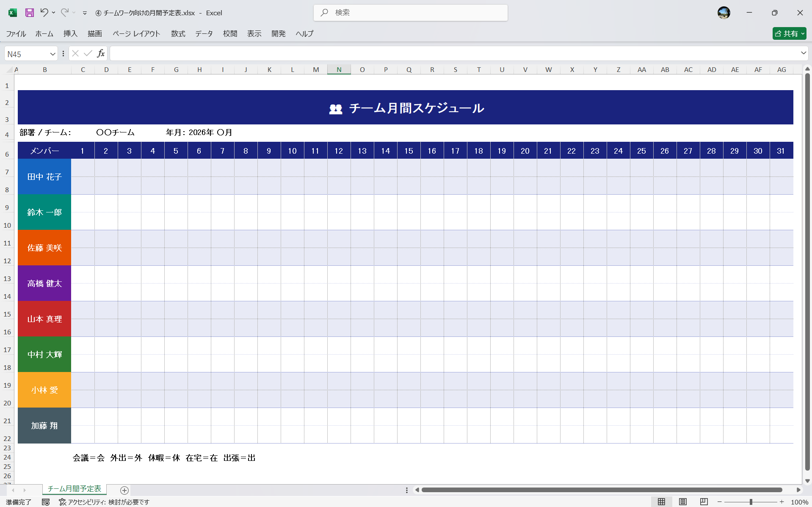
Task: Click the Page Break Preview icon in status bar
Action: tap(704, 502)
